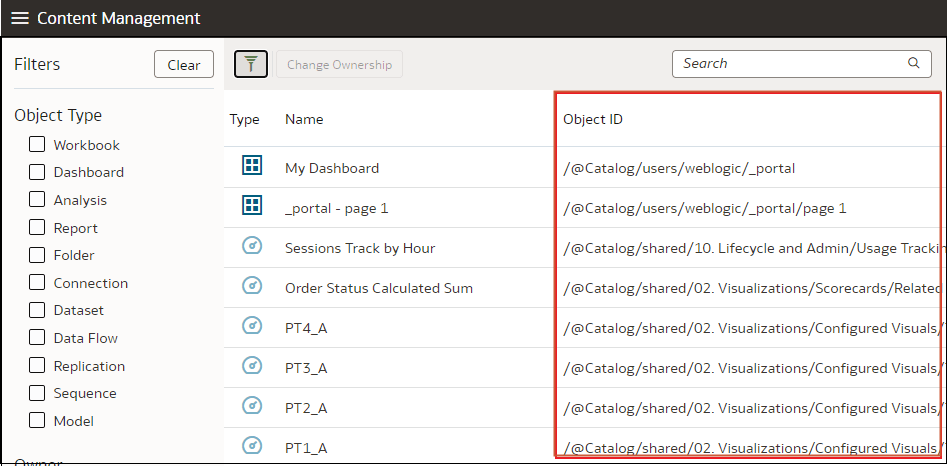Click the search magnifier icon

tap(913, 63)
